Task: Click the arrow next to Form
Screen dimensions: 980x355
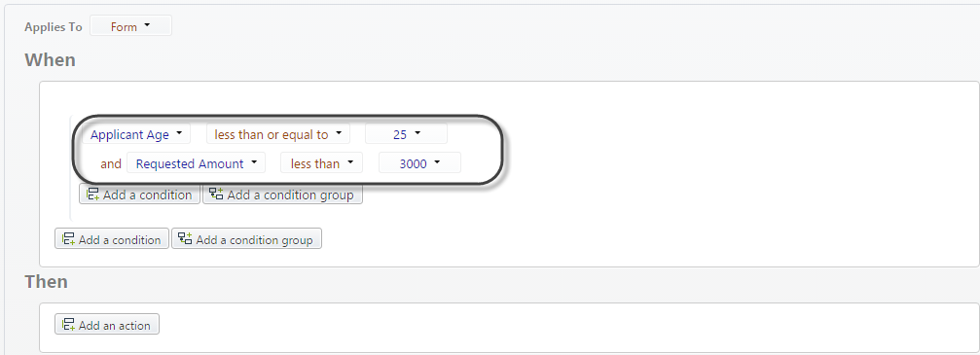Action: [x=147, y=25]
